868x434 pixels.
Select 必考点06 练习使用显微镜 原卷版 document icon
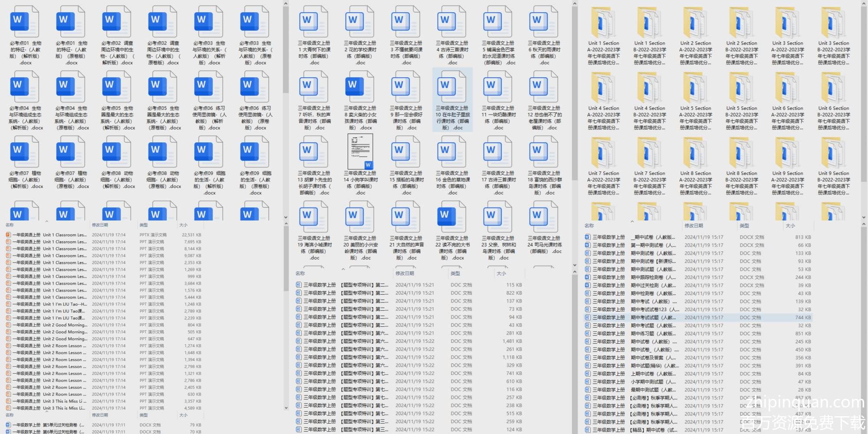(255, 87)
